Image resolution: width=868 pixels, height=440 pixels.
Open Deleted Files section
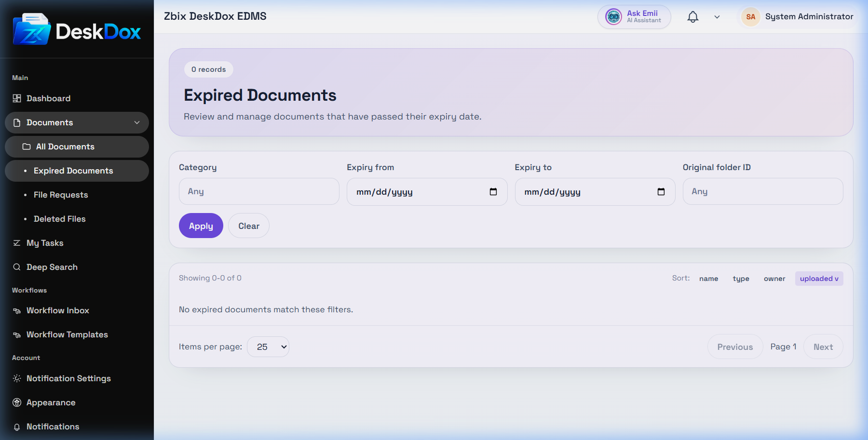pyautogui.click(x=77, y=219)
